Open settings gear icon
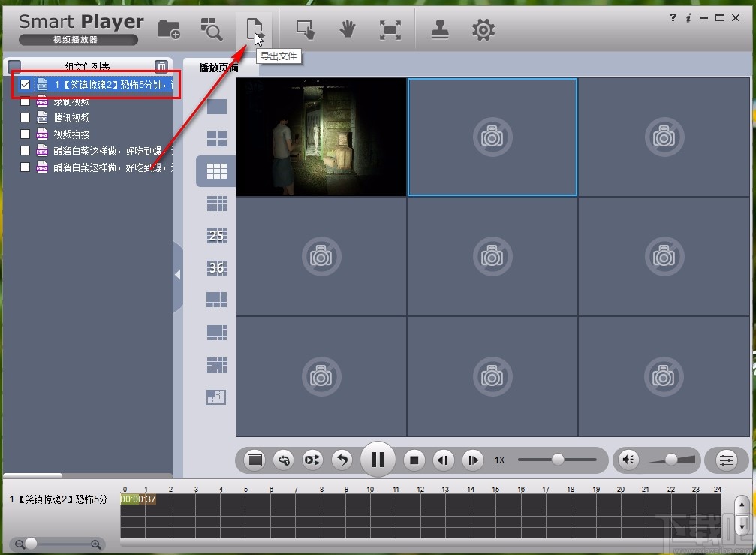The height and width of the screenshot is (555, 756). coord(483,29)
